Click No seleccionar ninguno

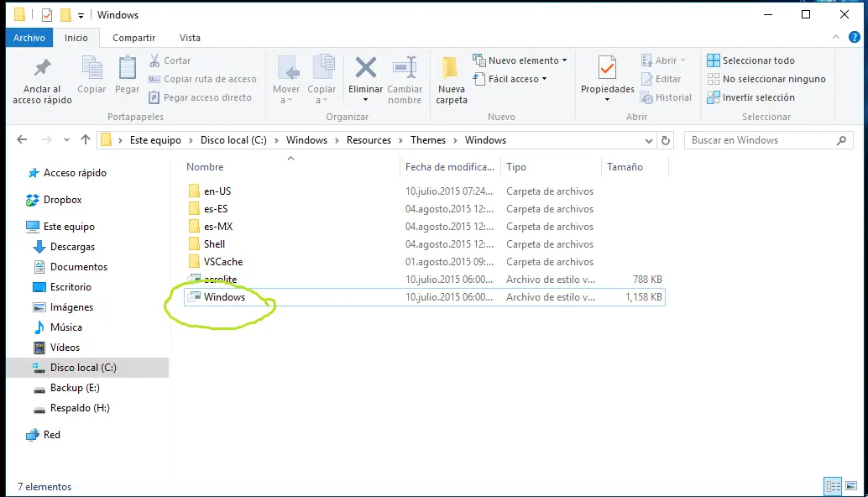[766, 79]
